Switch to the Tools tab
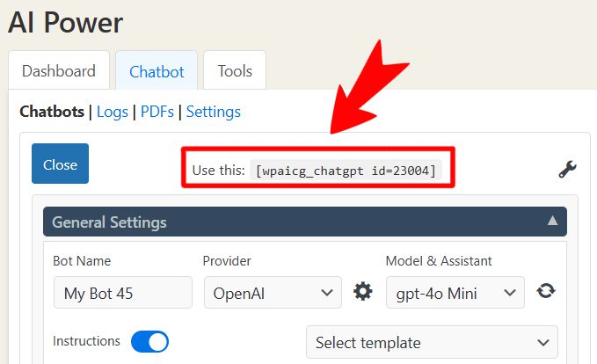 pos(235,71)
